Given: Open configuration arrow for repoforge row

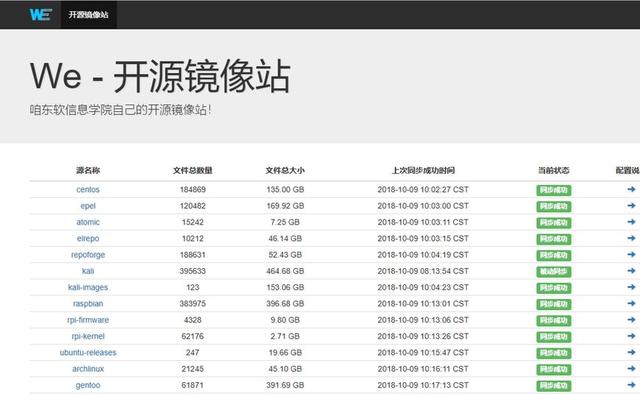Looking at the screenshot, I should [x=631, y=254].
